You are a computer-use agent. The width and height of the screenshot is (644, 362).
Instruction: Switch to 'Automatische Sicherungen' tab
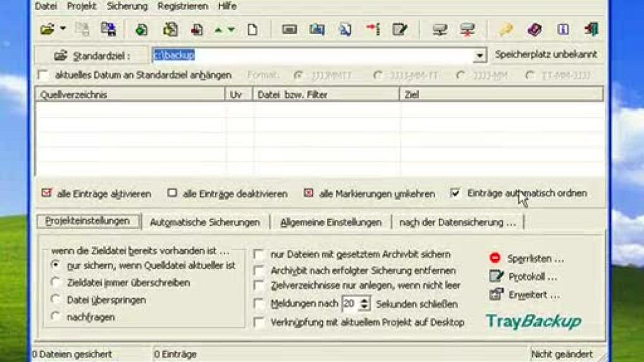coord(204,222)
